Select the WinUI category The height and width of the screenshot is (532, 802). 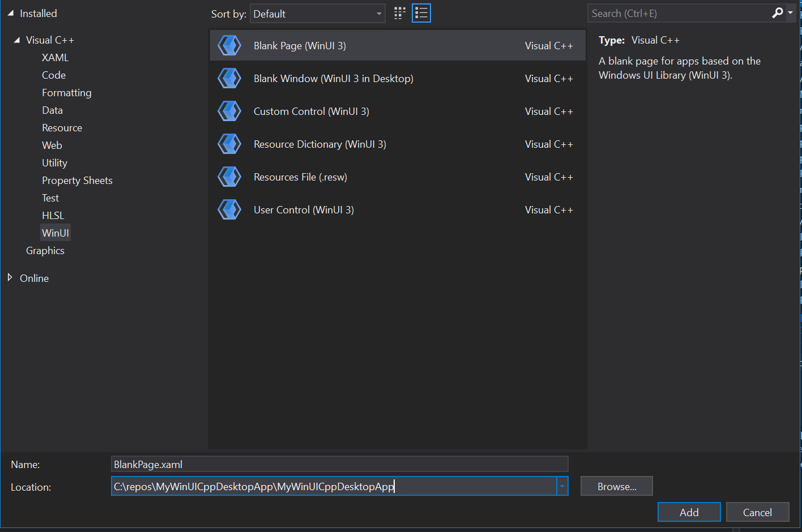tap(56, 233)
